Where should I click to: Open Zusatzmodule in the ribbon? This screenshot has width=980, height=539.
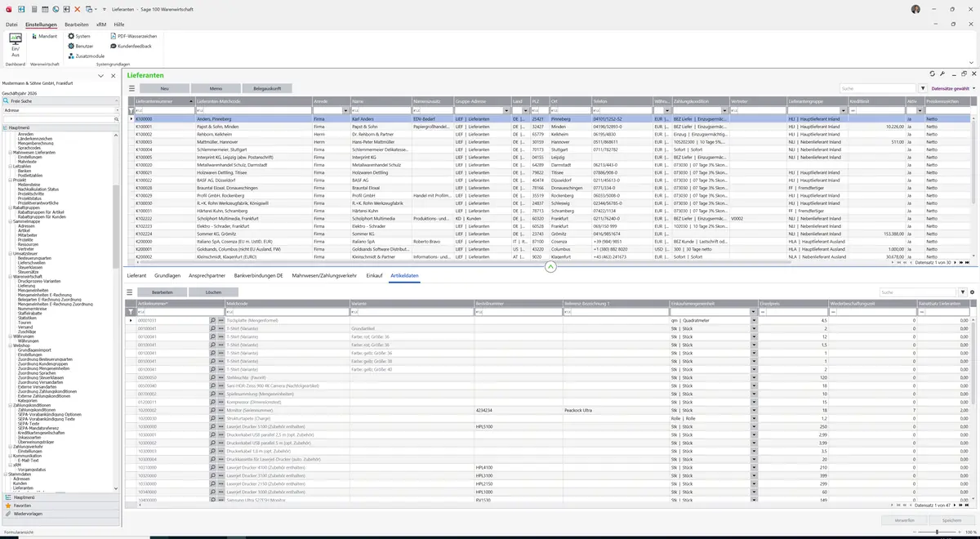(86, 56)
